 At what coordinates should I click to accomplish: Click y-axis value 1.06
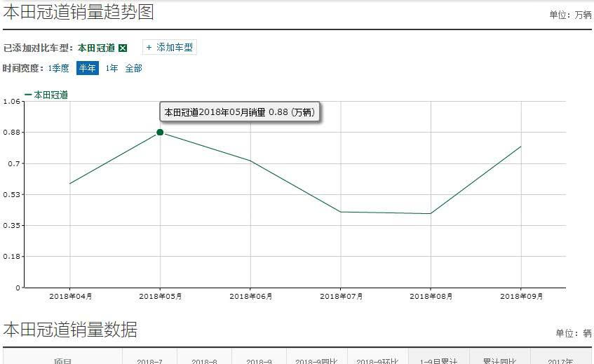11,102
